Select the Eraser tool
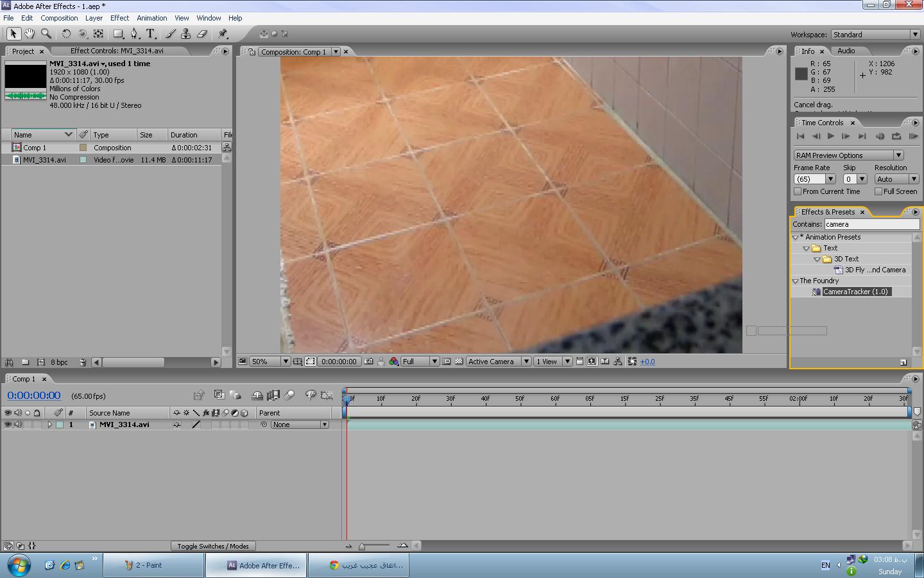The width and height of the screenshot is (924, 578). pos(202,34)
